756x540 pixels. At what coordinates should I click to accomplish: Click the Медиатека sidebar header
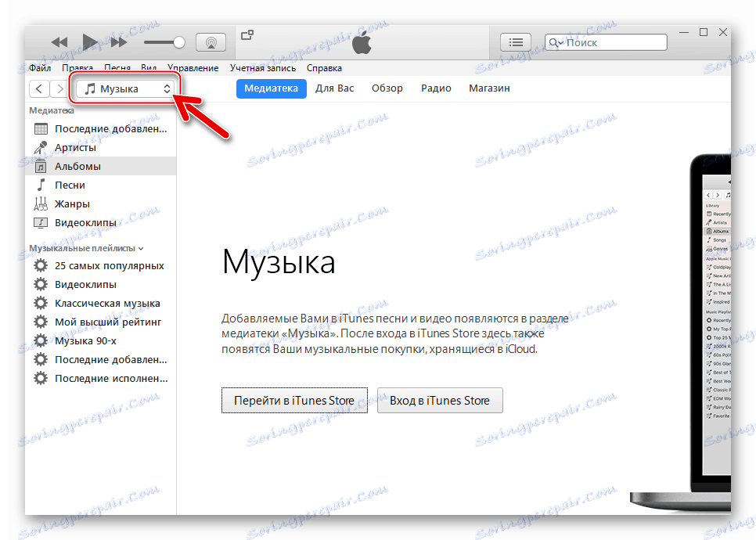tap(52, 110)
